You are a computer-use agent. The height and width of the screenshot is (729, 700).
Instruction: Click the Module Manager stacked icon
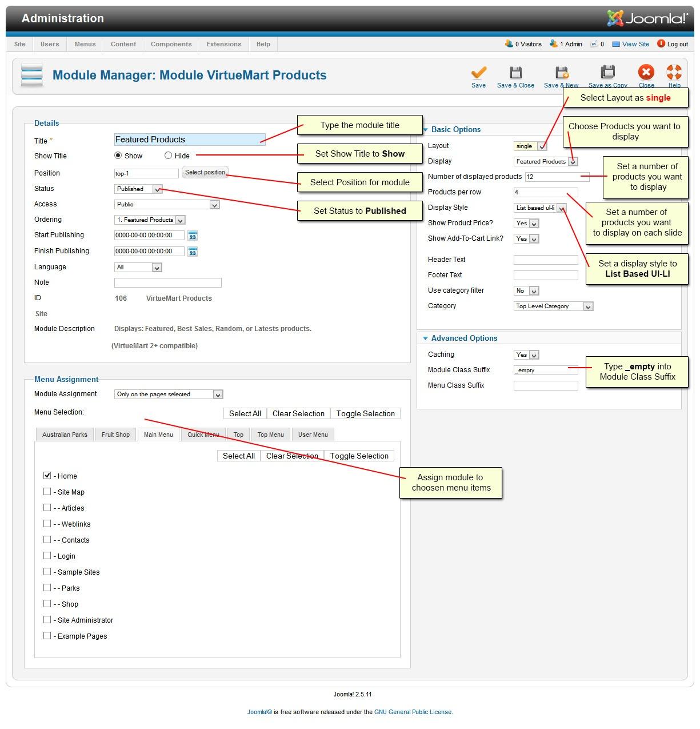click(x=31, y=75)
